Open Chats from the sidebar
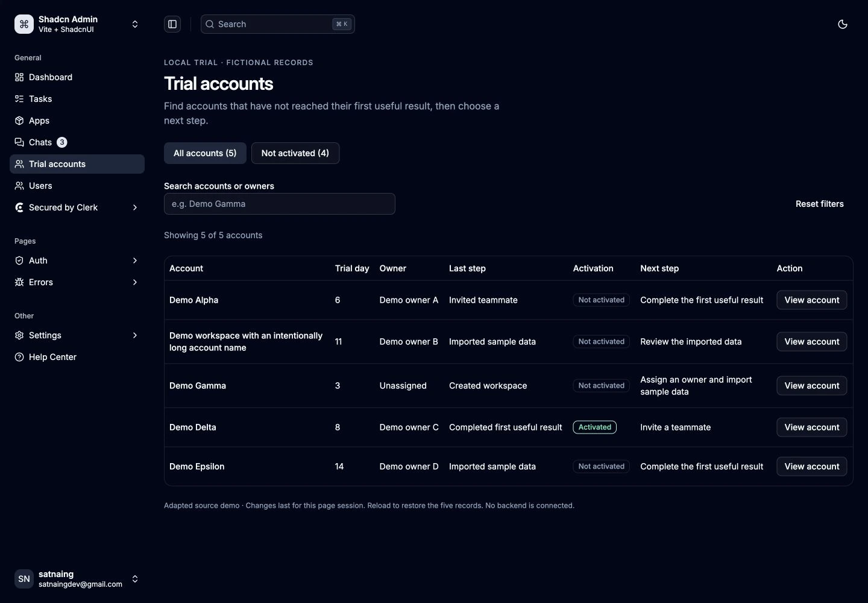The height and width of the screenshot is (603, 868). (77, 142)
